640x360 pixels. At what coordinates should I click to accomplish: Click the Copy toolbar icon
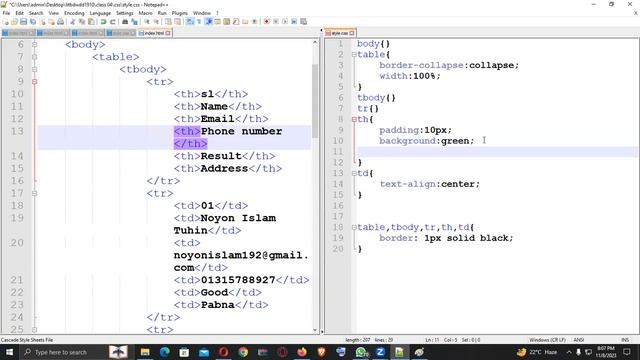[x=82, y=21]
